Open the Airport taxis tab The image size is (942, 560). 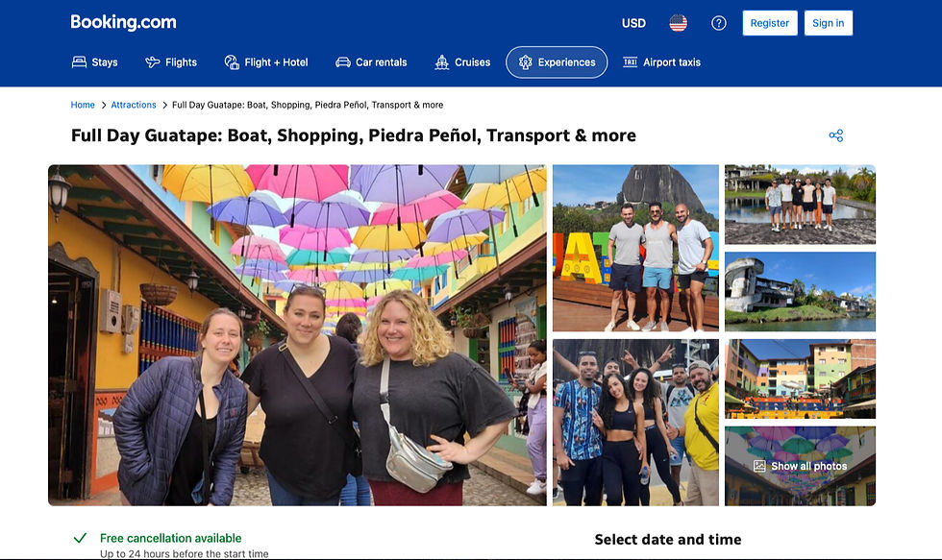[x=661, y=62]
